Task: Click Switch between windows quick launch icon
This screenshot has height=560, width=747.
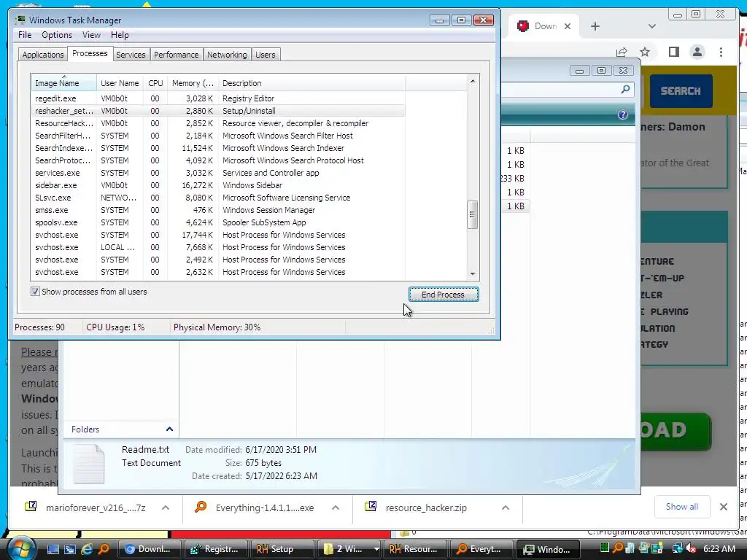Action: [70, 549]
